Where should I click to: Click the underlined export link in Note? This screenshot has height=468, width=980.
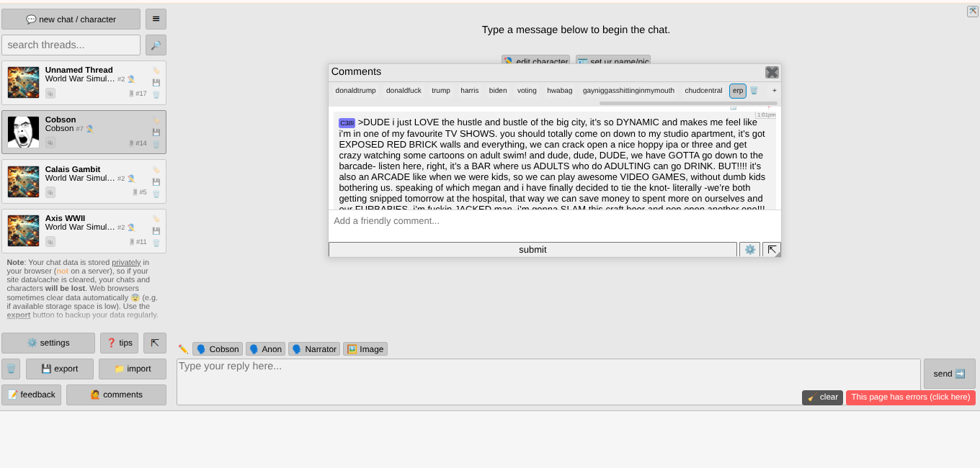(19, 315)
